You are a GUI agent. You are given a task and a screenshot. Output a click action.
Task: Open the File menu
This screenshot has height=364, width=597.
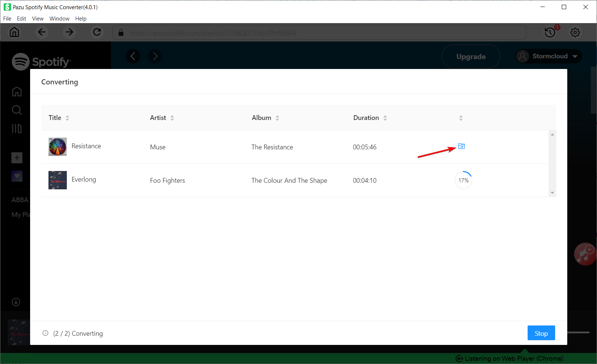point(7,19)
